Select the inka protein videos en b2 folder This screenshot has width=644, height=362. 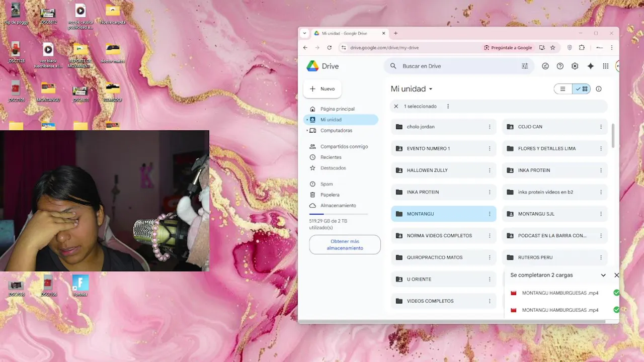555,192
